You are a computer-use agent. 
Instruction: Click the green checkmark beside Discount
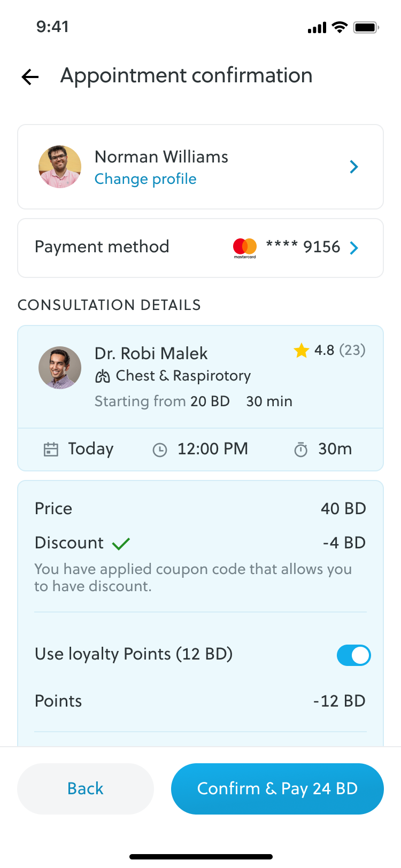(121, 544)
